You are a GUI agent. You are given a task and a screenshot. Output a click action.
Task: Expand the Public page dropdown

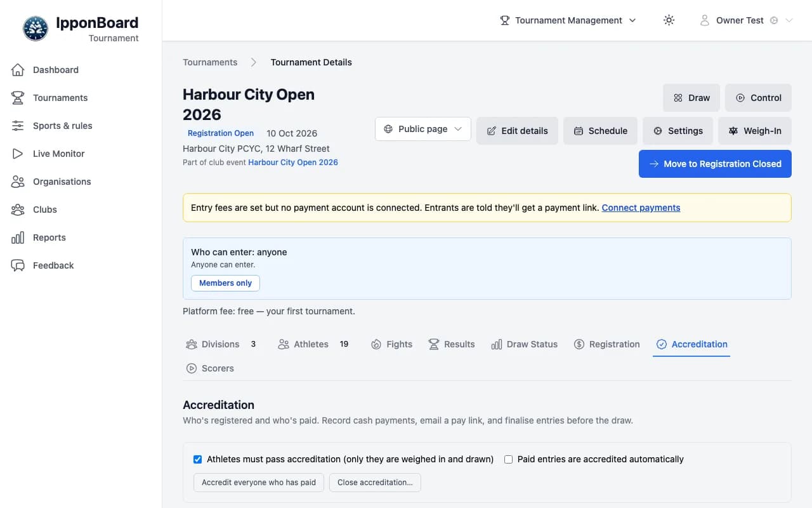[x=423, y=129]
